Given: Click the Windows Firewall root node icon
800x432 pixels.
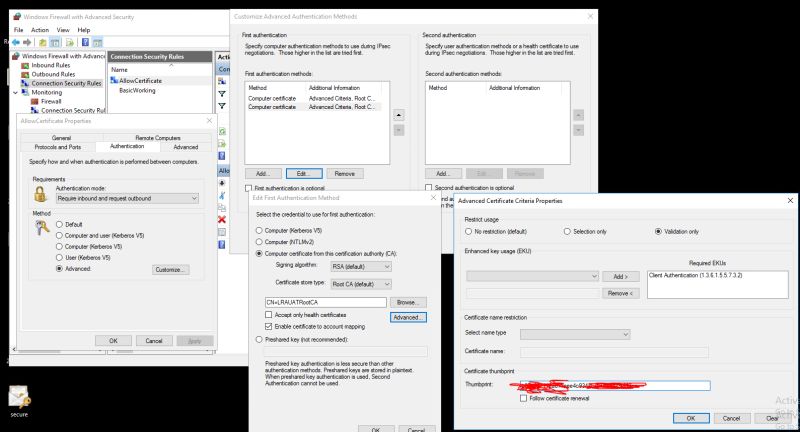Looking at the screenshot, I should [x=16, y=56].
